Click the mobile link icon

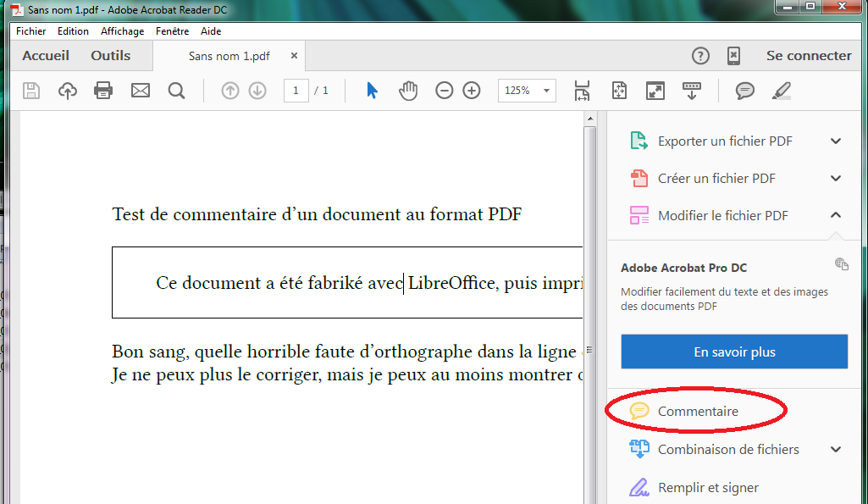pos(733,55)
